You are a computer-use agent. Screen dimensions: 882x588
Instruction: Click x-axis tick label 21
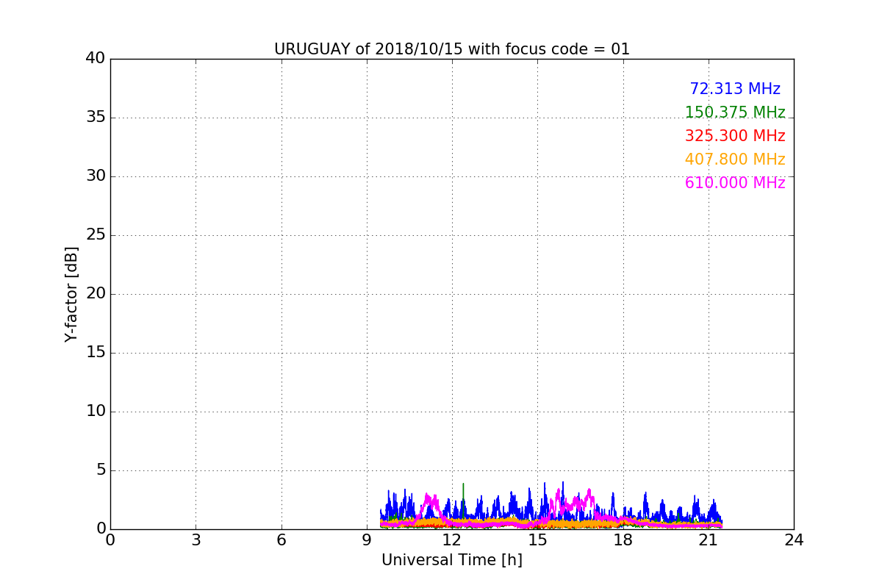tap(709, 540)
